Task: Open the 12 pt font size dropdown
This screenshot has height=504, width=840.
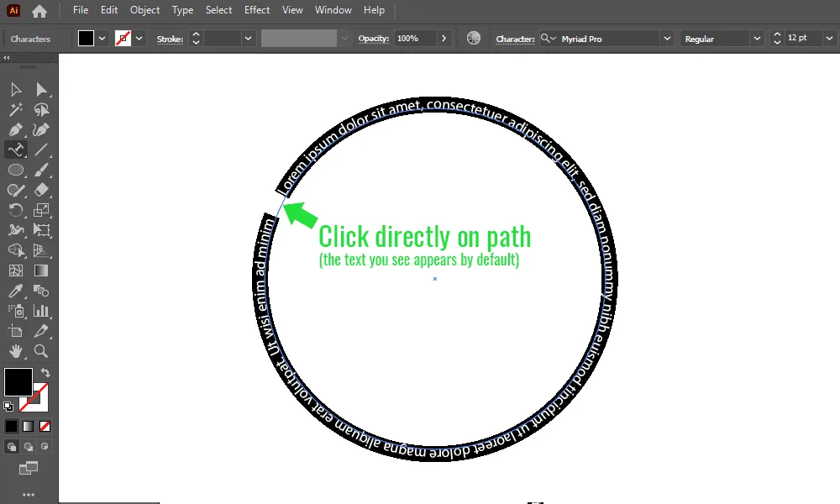Action: [829, 39]
